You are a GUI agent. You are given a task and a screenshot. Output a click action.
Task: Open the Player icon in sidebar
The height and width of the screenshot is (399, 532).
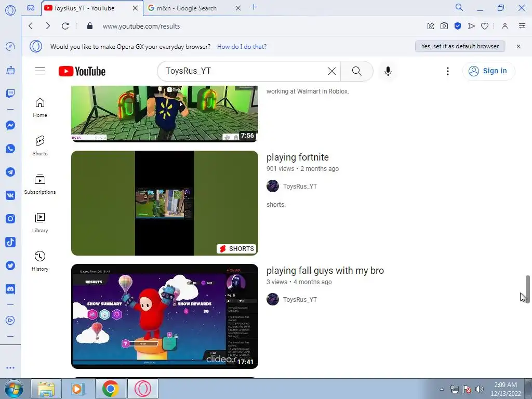click(10, 320)
